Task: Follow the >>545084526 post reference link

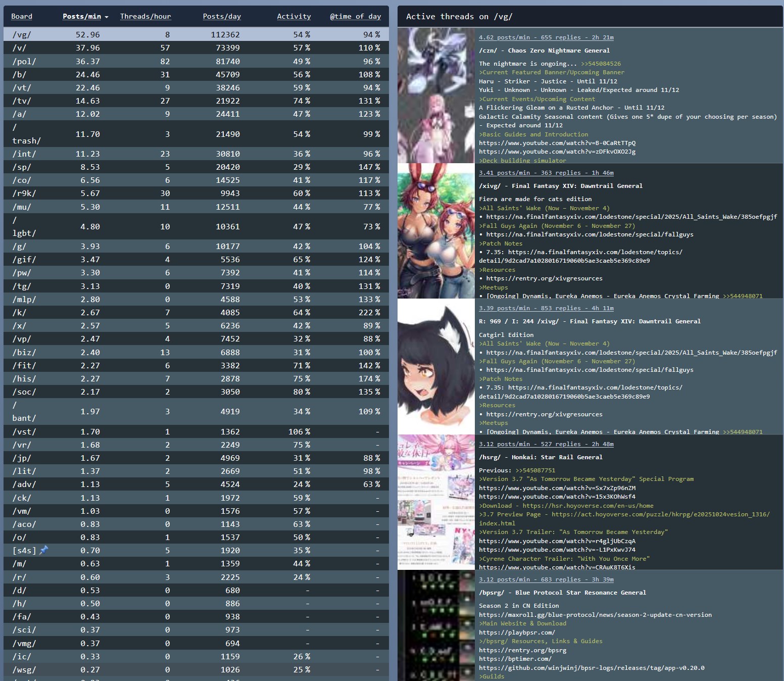Action: click(601, 64)
